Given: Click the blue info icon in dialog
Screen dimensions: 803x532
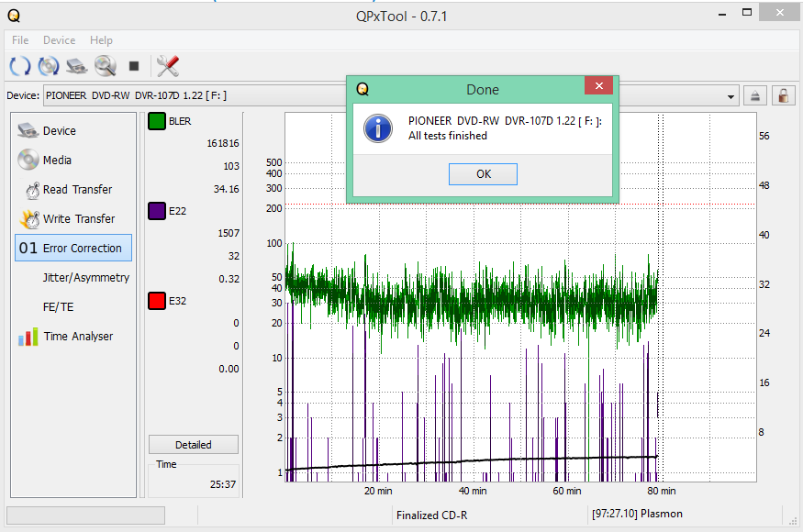Looking at the screenshot, I should point(378,128).
